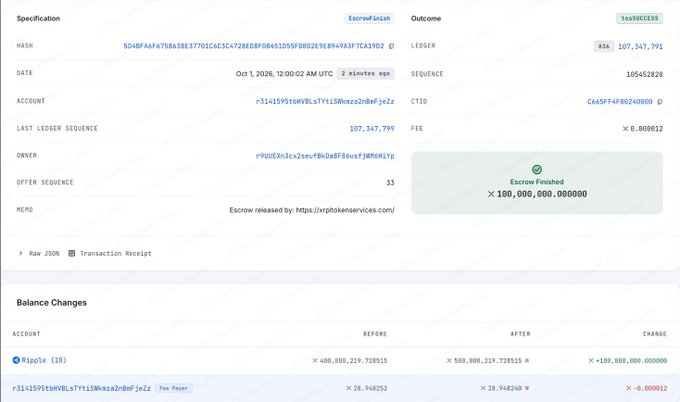Click the Ripple logo icon in Balance Changes
The height and width of the screenshot is (402, 680).
point(16,360)
